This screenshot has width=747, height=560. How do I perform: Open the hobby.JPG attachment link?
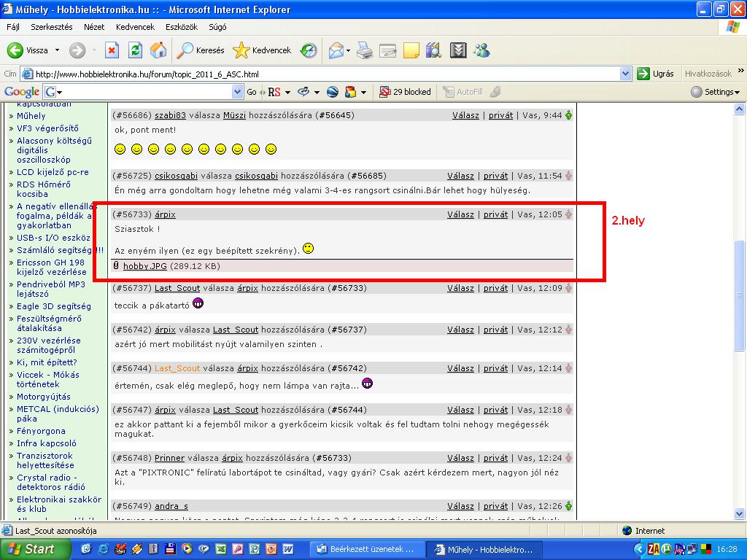click(x=145, y=266)
